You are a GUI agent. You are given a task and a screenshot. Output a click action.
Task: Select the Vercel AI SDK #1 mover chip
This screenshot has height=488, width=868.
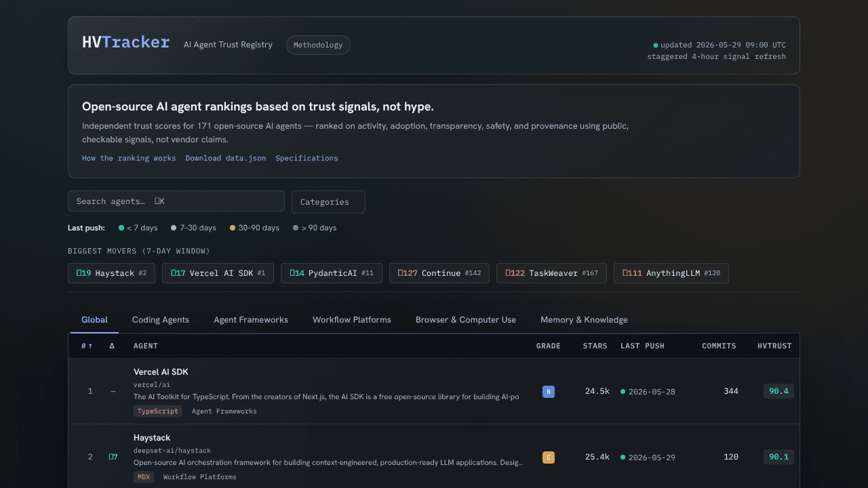pos(218,273)
